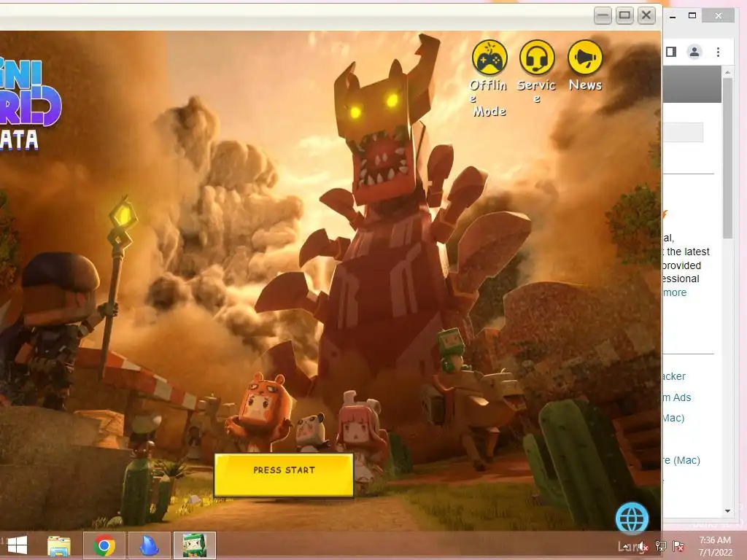This screenshot has height=560, width=747.
Task: Close the game window
Action: [646, 16]
